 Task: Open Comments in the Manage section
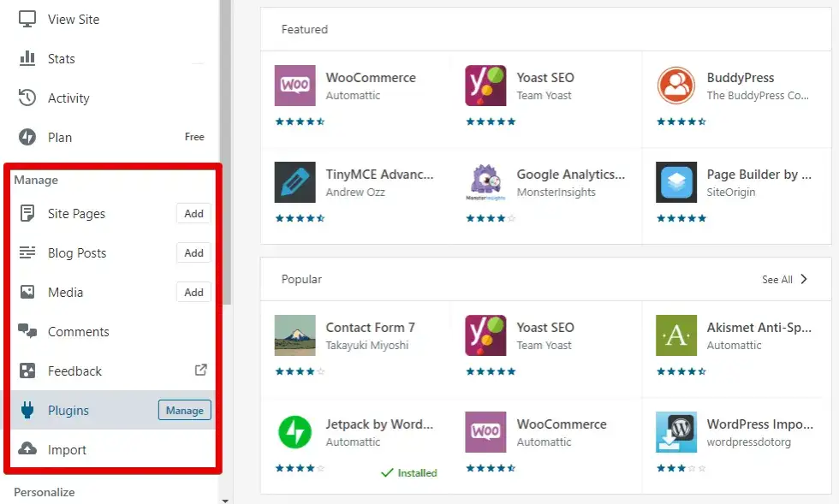(78, 332)
